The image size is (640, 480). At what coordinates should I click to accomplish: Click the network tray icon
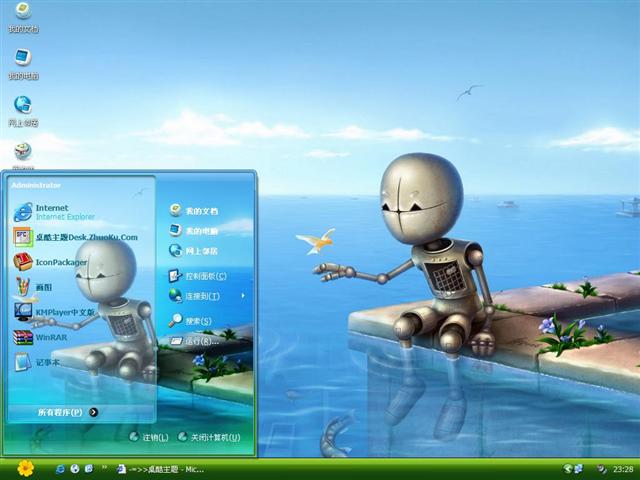(x=578, y=469)
